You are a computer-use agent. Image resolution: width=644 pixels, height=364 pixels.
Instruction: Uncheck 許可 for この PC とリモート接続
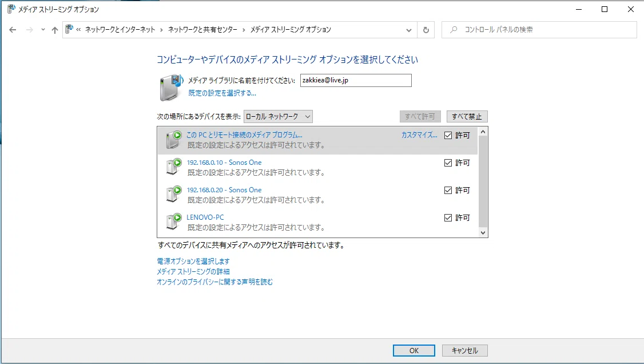pyautogui.click(x=448, y=135)
